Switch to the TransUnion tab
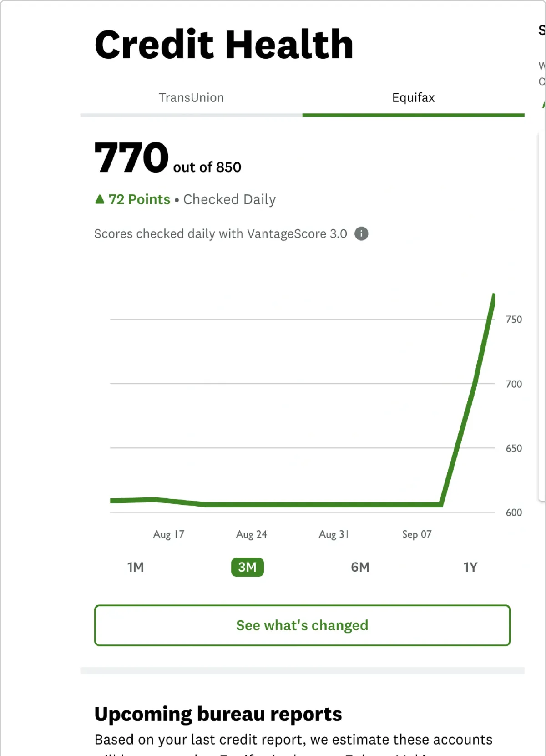 (x=191, y=97)
